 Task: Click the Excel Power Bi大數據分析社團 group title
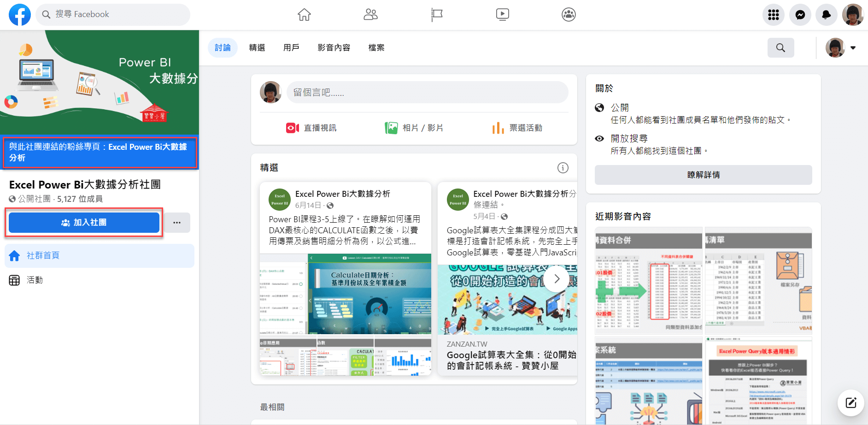click(85, 185)
